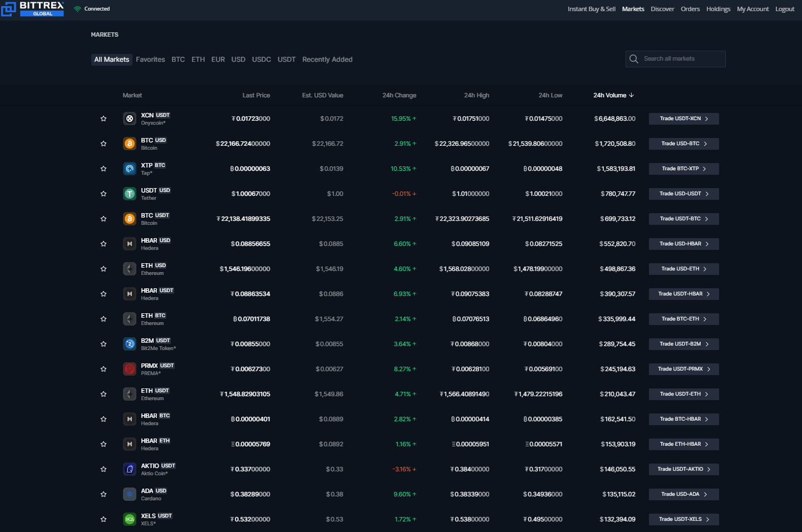The width and height of the screenshot is (802, 532).
Task: Click the XCN coin icon
Action: pos(130,119)
